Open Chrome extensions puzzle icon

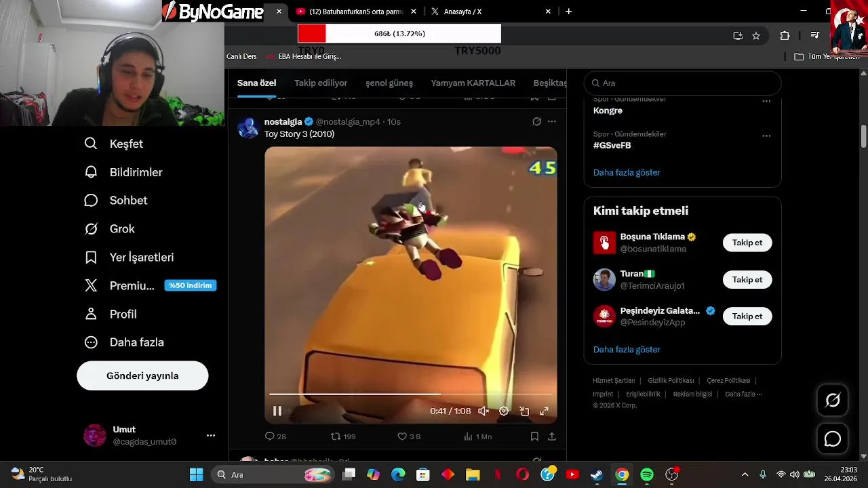point(785,36)
